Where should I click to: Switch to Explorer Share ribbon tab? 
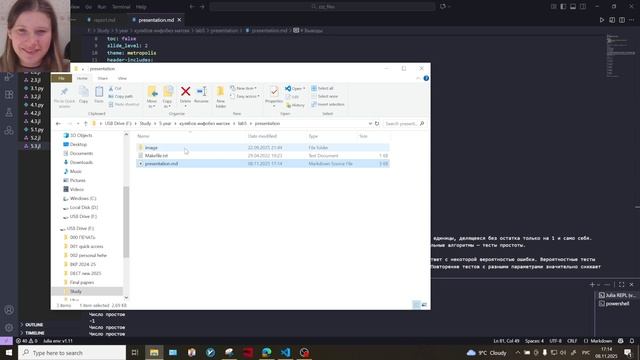click(x=102, y=78)
